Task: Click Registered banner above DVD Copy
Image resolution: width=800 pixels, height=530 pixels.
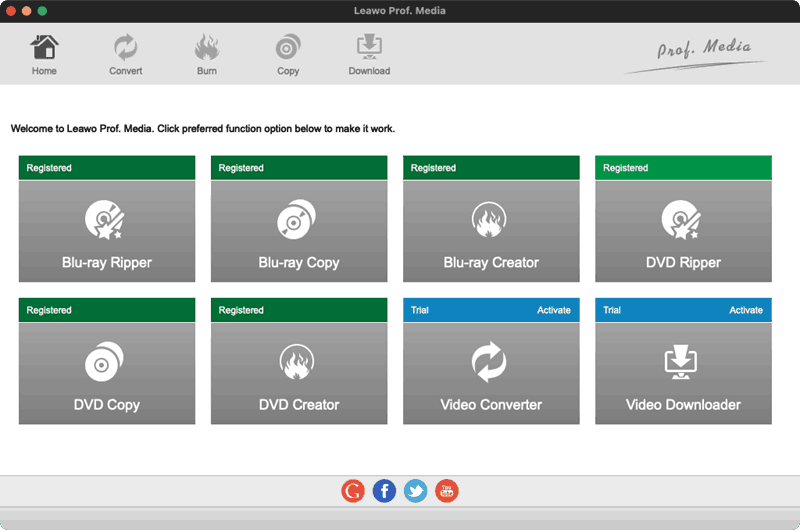Action: [x=107, y=310]
